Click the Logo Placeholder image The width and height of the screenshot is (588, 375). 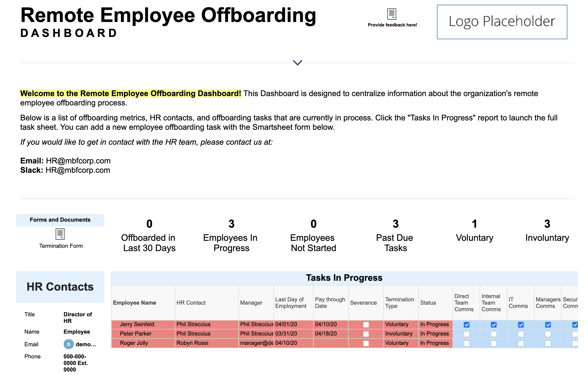[502, 22]
